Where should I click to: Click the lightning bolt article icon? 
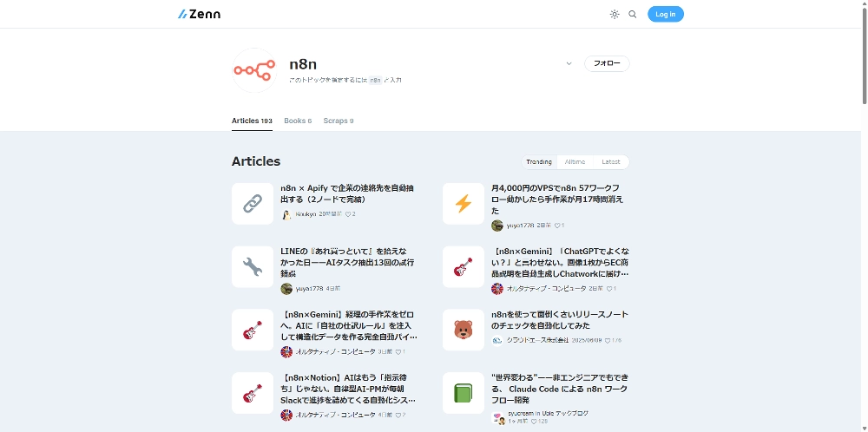pos(464,204)
